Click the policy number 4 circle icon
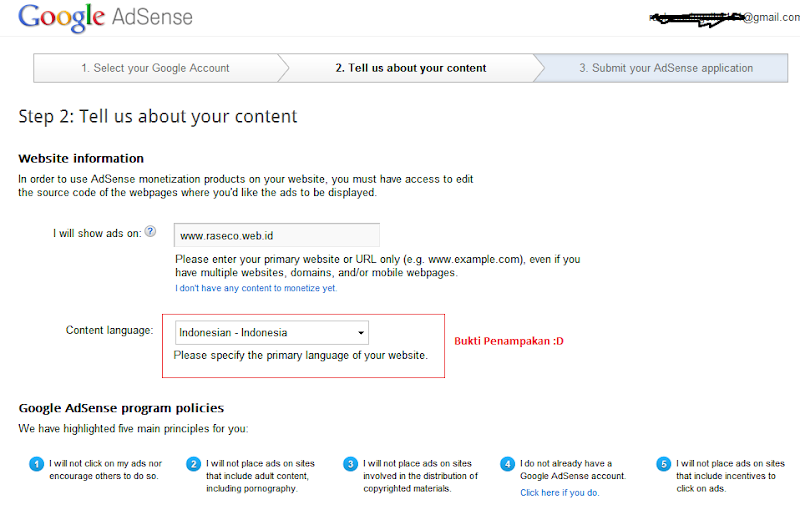 tap(507, 464)
